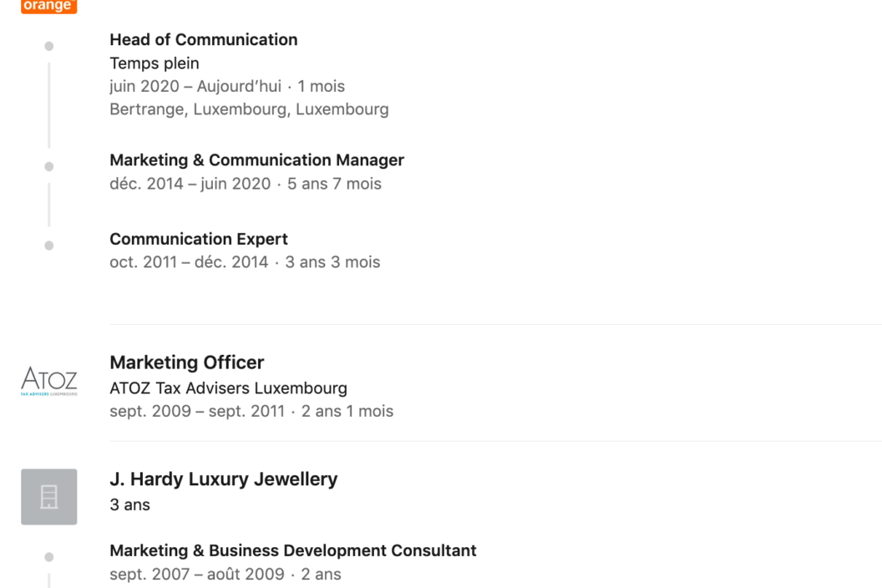Click the sept. 2009 – sept. 2011 dates
Image resolution: width=882 pixels, height=588 pixels.
[196, 412]
